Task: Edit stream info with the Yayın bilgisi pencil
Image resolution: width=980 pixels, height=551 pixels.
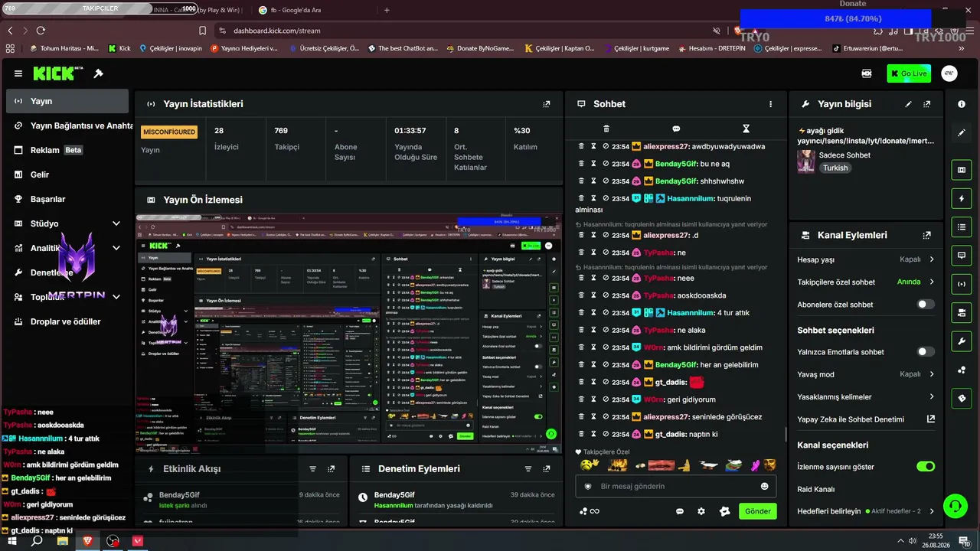Action: (909, 104)
